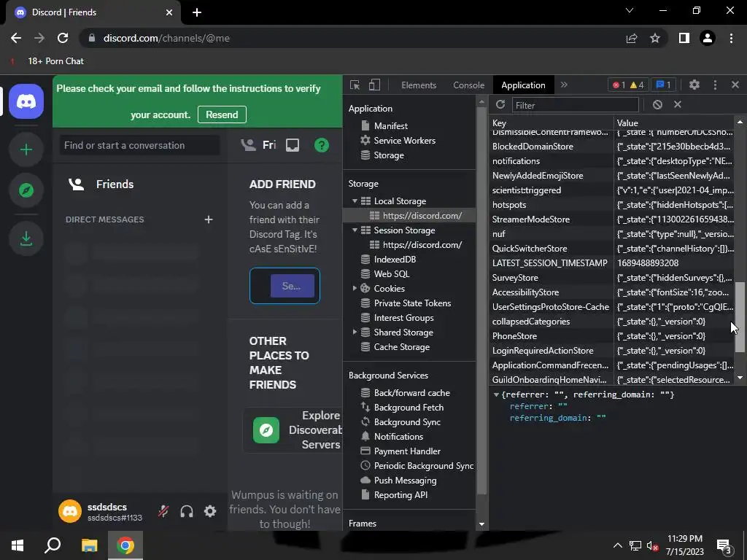Click the green Help question mark icon

tap(322, 145)
